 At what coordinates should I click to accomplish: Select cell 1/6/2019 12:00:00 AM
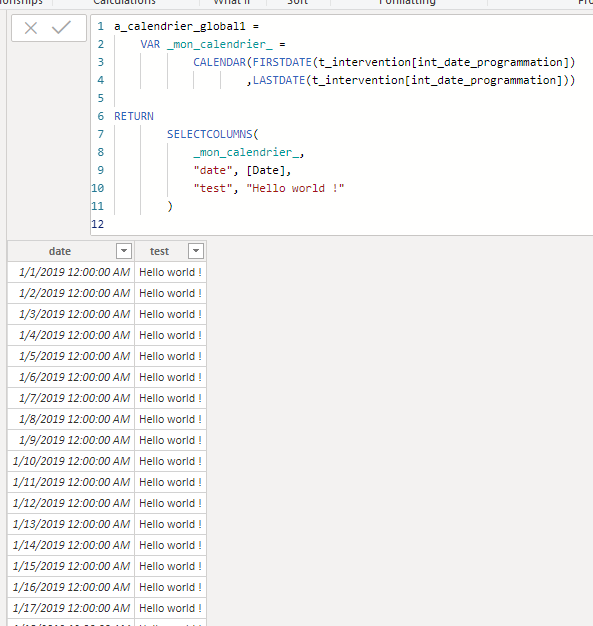click(x=71, y=377)
